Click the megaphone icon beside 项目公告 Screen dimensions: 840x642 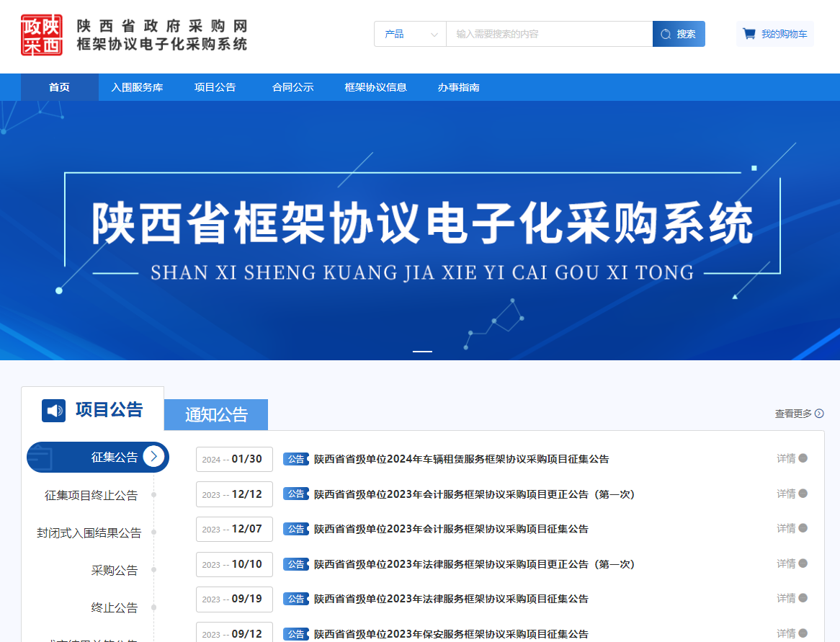click(x=53, y=409)
